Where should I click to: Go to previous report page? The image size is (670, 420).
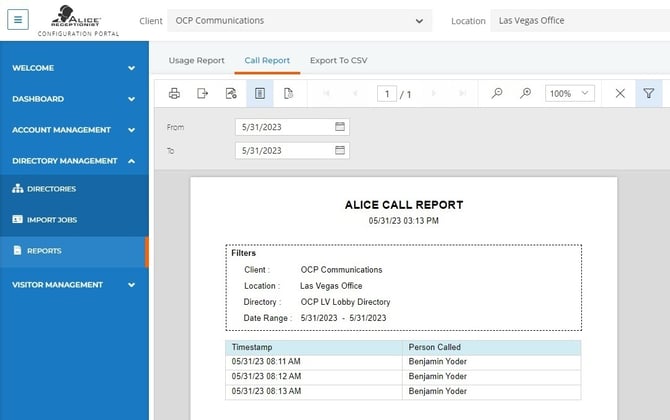tap(355, 93)
